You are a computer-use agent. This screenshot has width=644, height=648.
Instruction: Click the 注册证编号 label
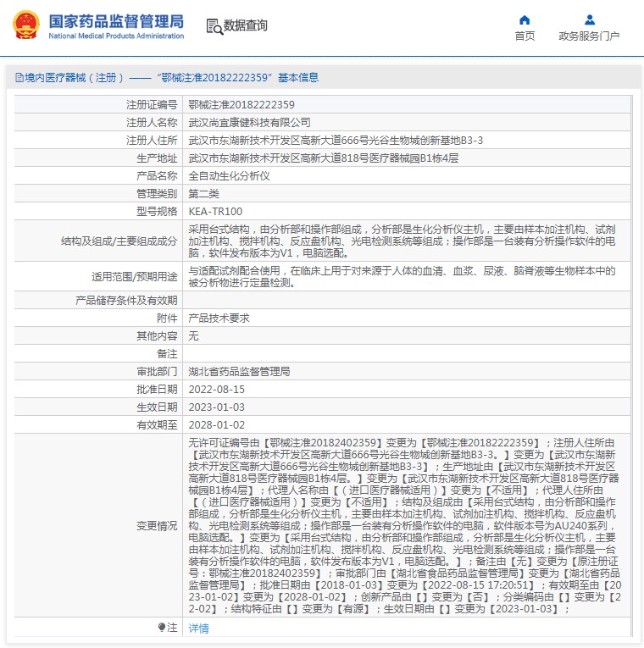pyautogui.click(x=152, y=104)
